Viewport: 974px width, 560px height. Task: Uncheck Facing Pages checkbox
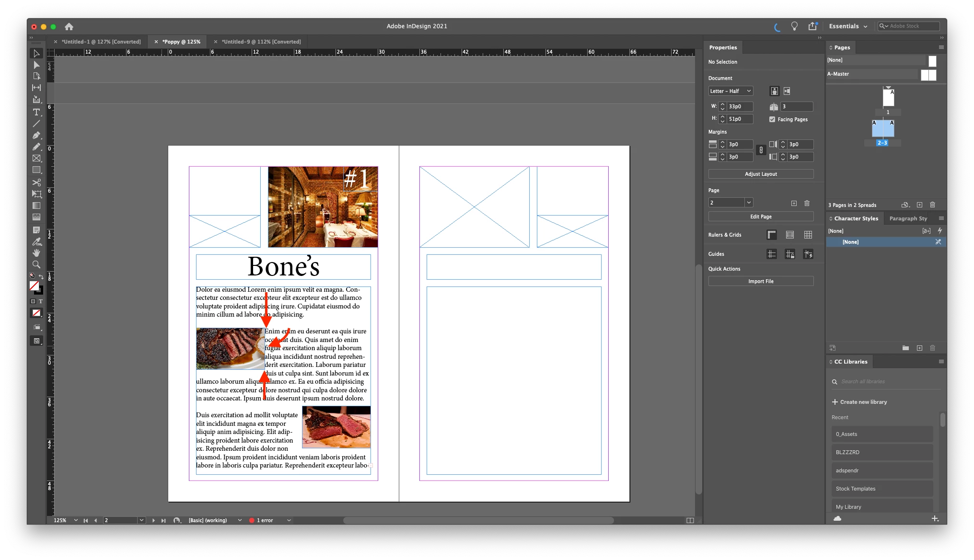tap(772, 119)
